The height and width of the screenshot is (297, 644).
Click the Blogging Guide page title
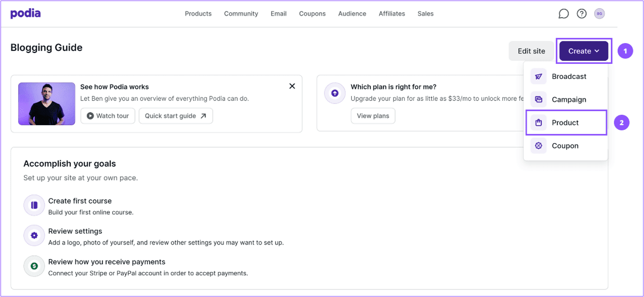(46, 47)
